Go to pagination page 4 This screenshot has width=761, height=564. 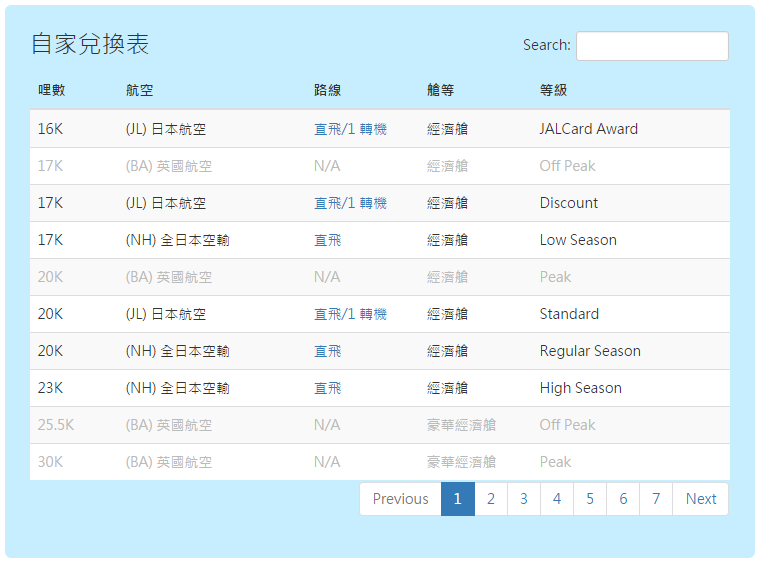pos(557,499)
